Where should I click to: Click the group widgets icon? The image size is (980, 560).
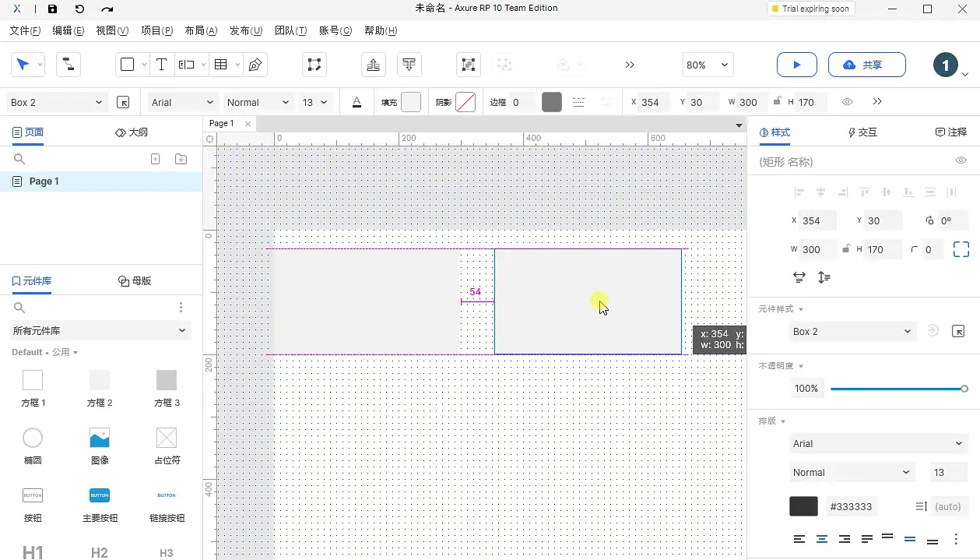(468, 65)
